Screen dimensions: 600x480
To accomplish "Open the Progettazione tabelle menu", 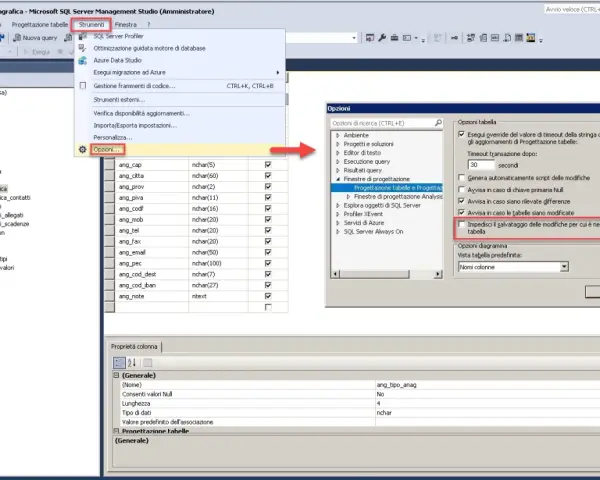I will pyautogui.click(x=39, y=24).
